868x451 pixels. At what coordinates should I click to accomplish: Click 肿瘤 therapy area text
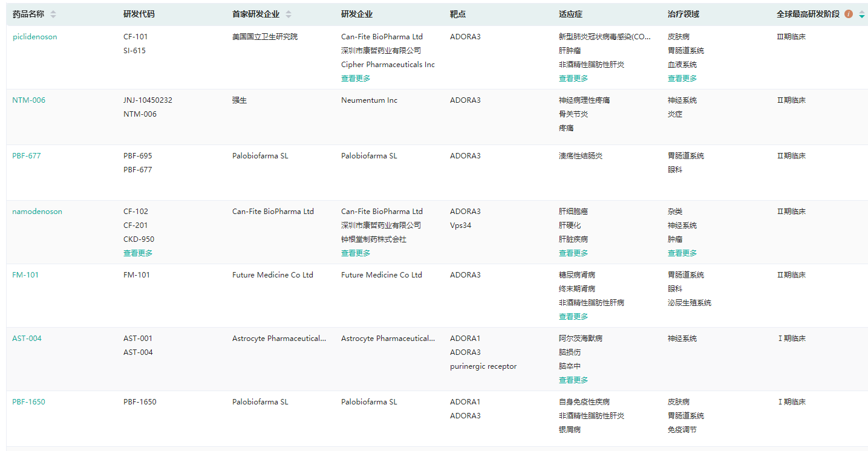tap(675, 239)
